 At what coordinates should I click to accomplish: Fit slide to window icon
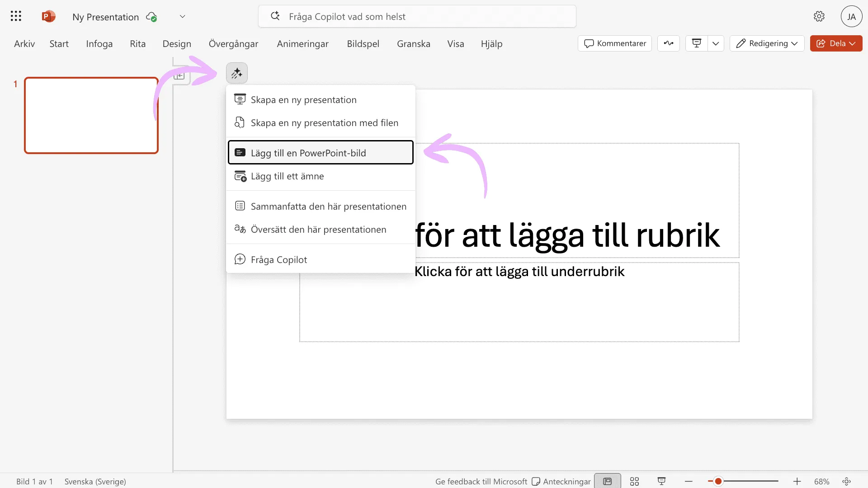847,482
